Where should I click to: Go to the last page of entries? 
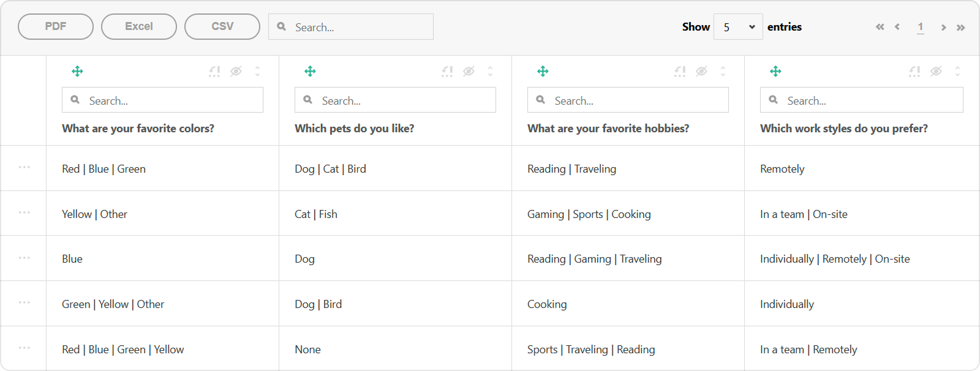coord(961,27)
